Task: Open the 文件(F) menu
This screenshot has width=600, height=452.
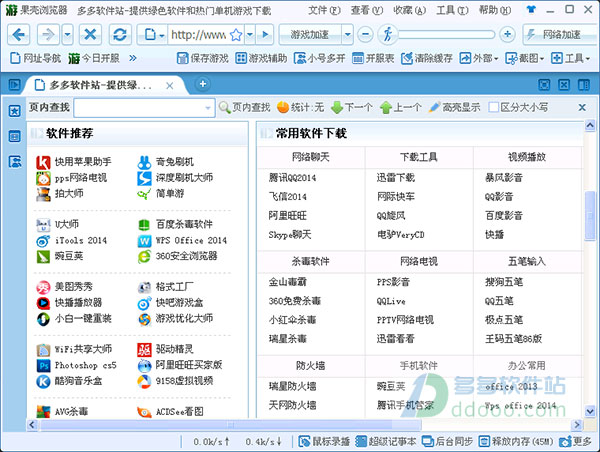Action: pos(322,10)
